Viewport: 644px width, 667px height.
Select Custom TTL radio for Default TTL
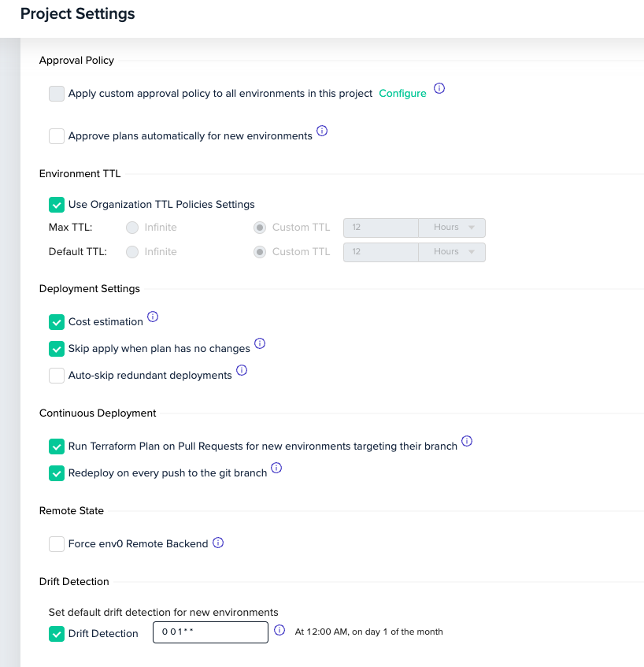(260, 252)
